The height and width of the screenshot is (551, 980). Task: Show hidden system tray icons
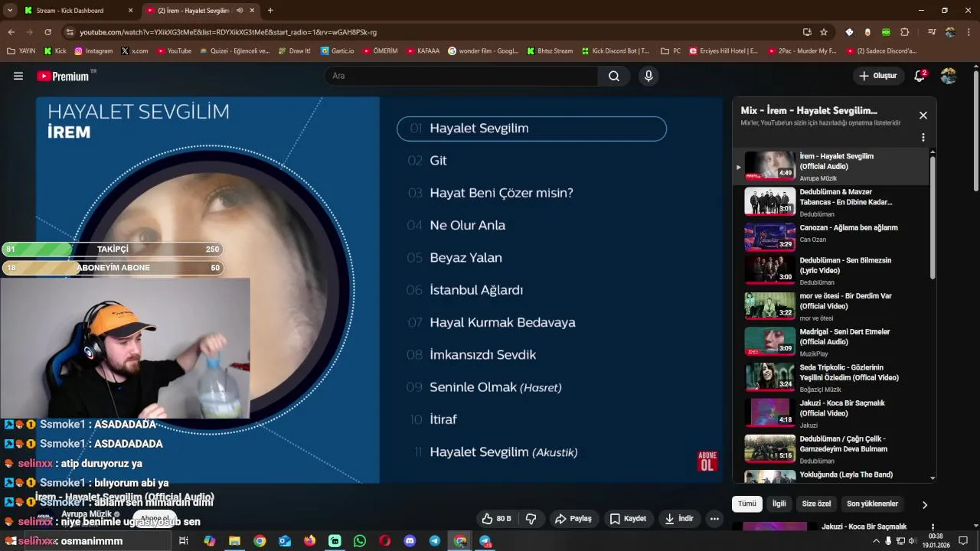(x=877, y=541)
